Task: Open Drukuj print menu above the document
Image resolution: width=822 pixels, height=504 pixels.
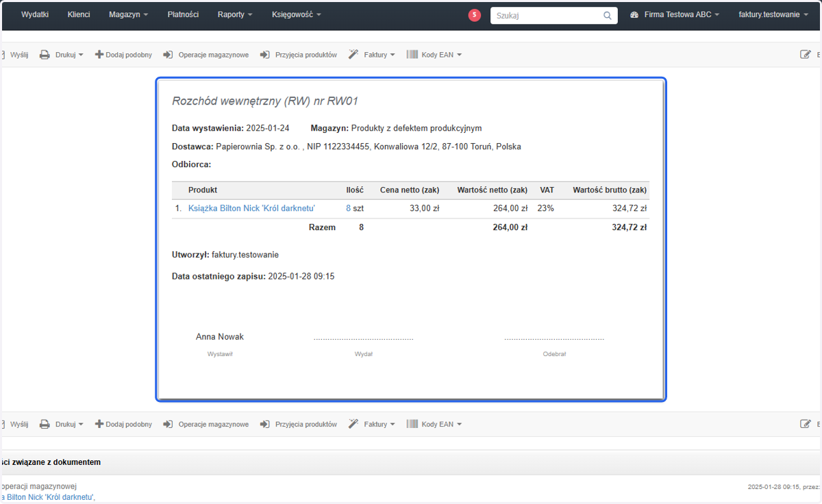Action: tap(61, 55)
